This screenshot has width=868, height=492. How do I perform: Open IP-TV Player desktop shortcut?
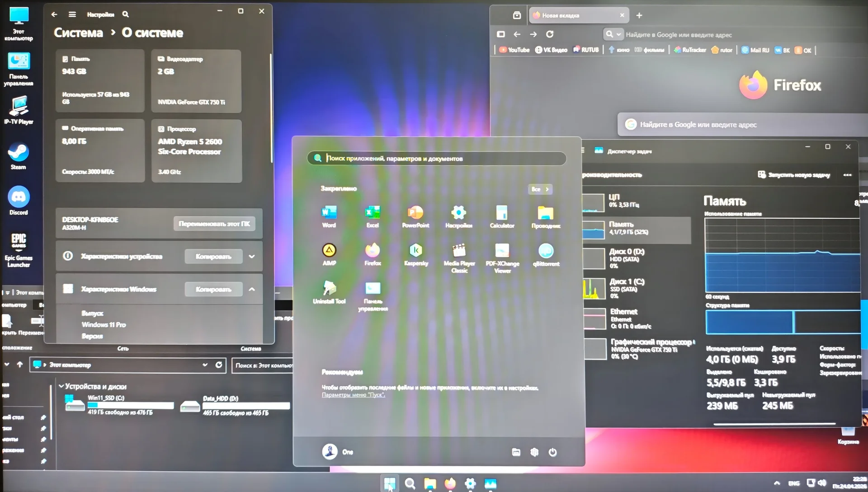coord(19,110)
